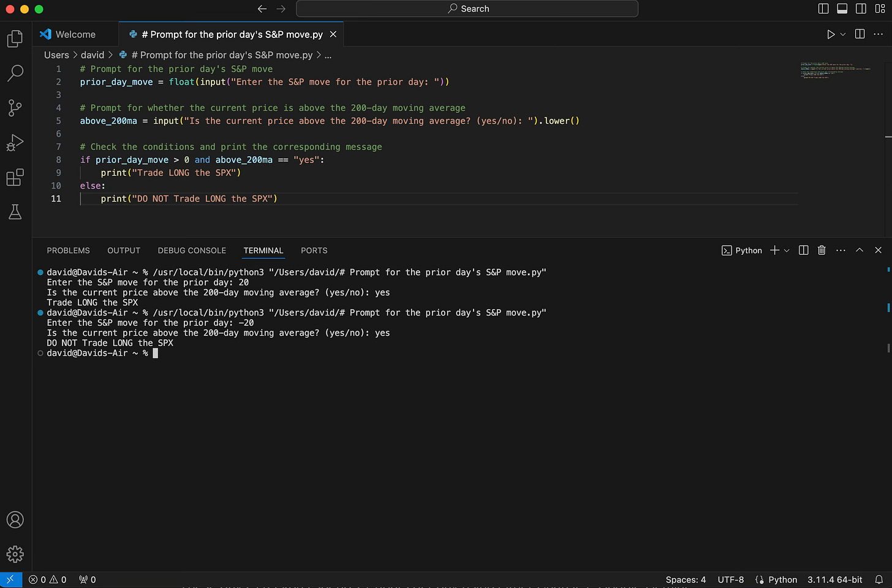Switch to the OUTPUT panel tab

point(124,251)
